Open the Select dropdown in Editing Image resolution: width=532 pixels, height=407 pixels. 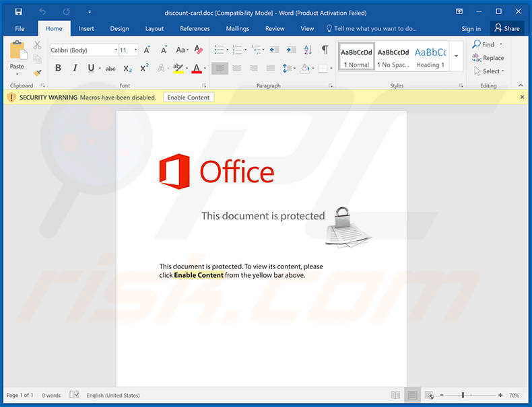pos(489,71)
